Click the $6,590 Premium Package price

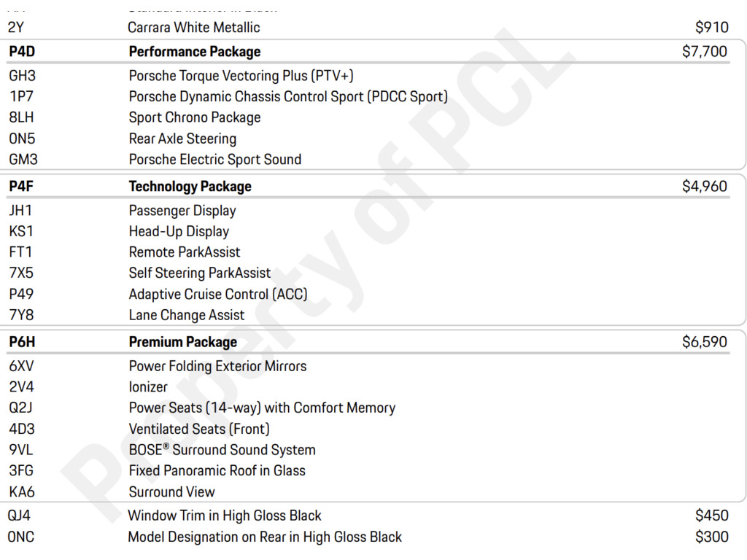pos(705,342)
